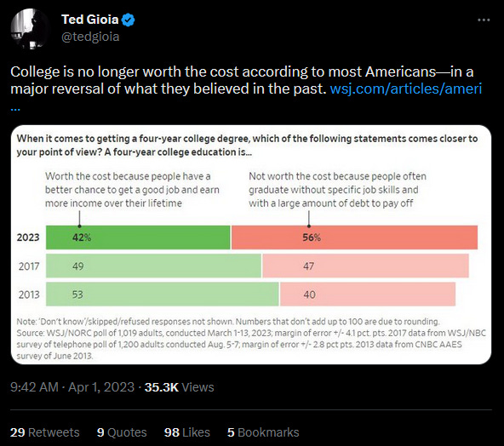504x446 pixels.
Task: Open the three-dot more options menu
Action: click(484, 20)
